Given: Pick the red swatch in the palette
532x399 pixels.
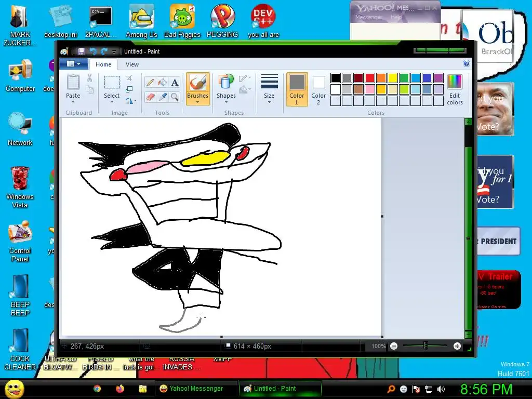Looking at the screenshot, I should coord(370,78).
